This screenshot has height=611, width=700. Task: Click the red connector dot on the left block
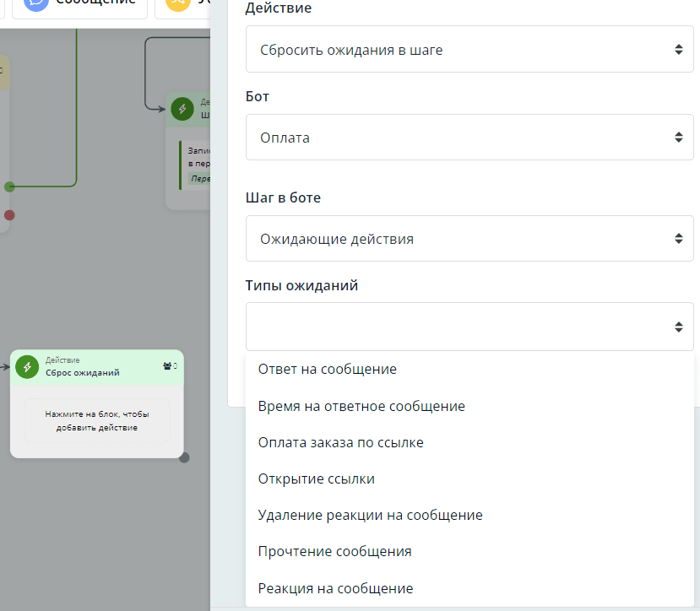(x=9, y=215)
